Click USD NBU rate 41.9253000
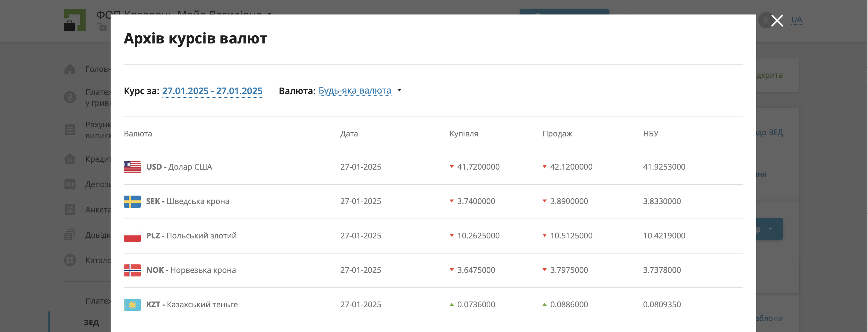This screenshot has width=868, height=332. (x=664, y=167)
